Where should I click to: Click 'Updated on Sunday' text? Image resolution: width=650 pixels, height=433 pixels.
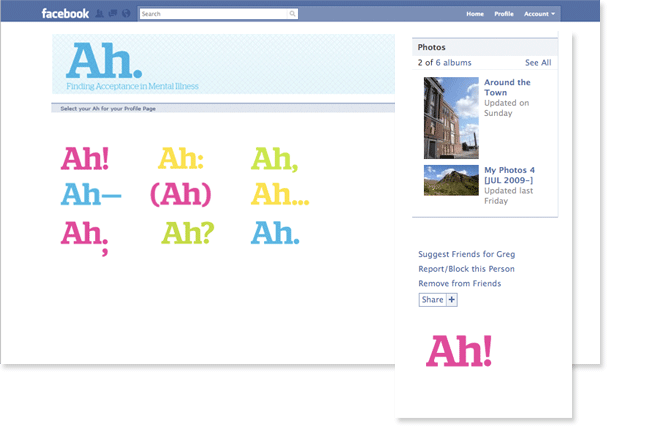[506, 108]
